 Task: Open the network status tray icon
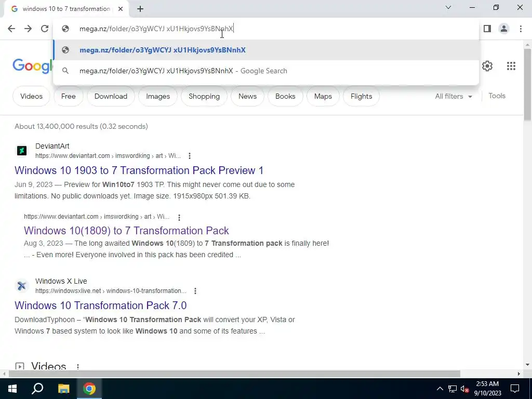tap(453, 389)
